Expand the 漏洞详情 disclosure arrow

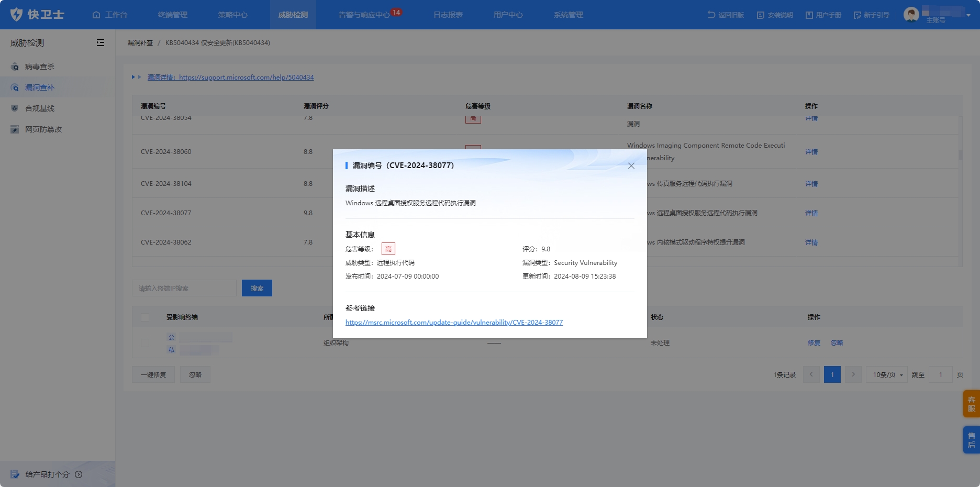point(136,78)
